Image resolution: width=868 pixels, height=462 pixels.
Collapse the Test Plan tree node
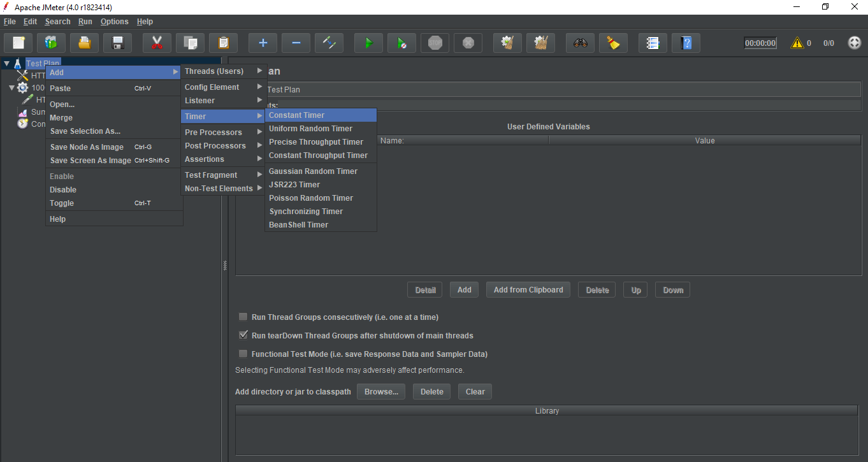point(6,64)
